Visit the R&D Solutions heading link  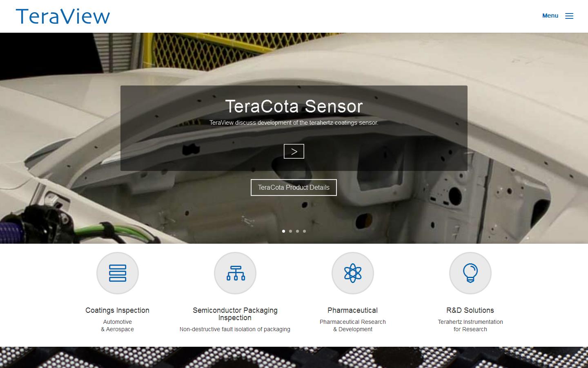pos(470,310)
